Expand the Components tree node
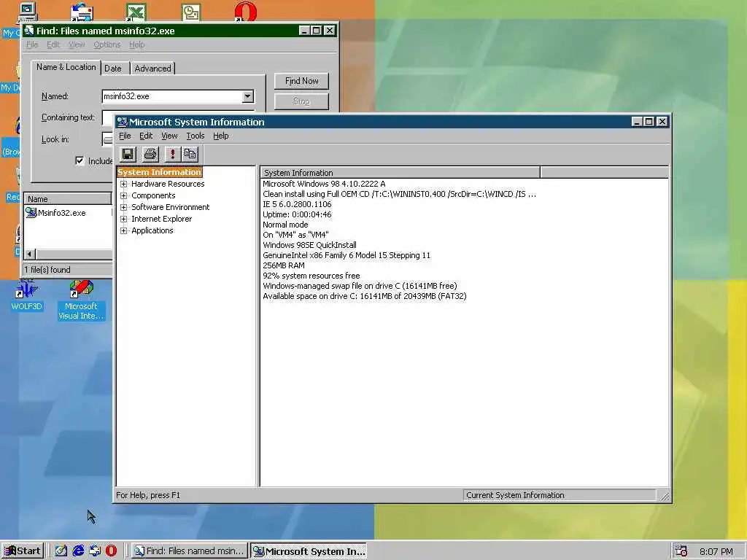The height and width of the screenshot is (560, 747). (123, 195)
